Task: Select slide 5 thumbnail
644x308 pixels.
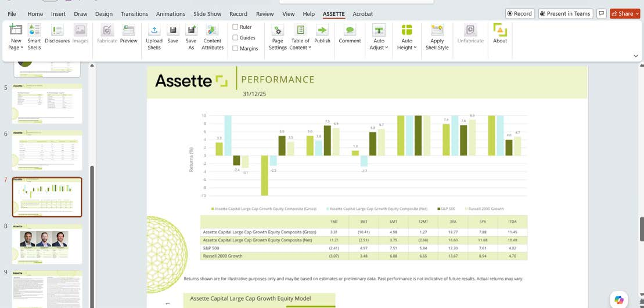Action: [47, 104]
